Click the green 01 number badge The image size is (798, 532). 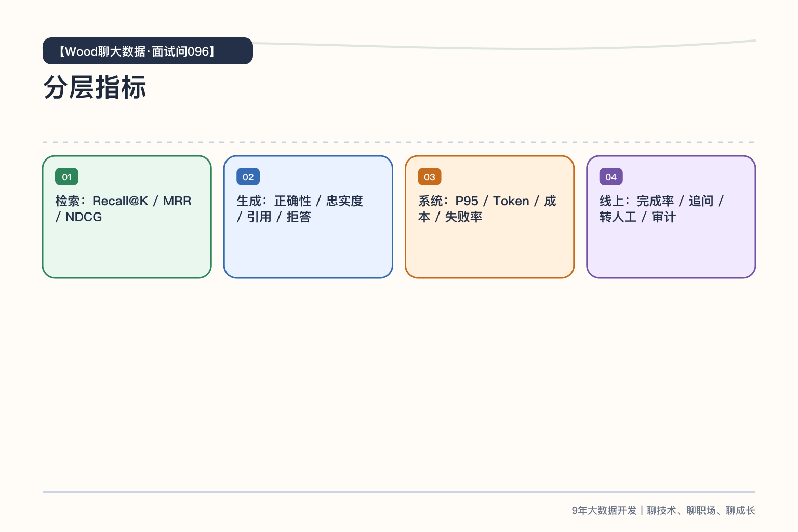click(66, 177)
